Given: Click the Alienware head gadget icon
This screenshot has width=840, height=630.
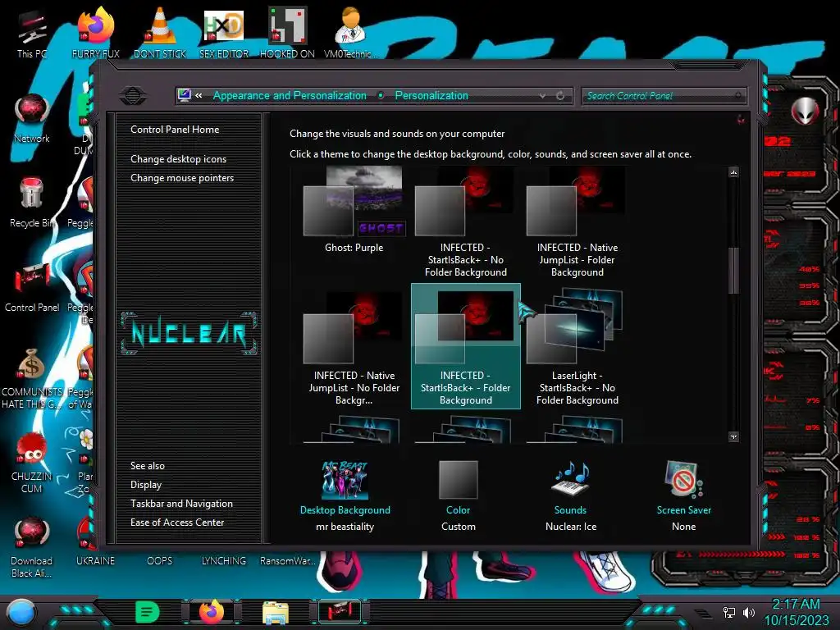Looking at the screenshot, I should pyautogui.click(x=805, y=112).
